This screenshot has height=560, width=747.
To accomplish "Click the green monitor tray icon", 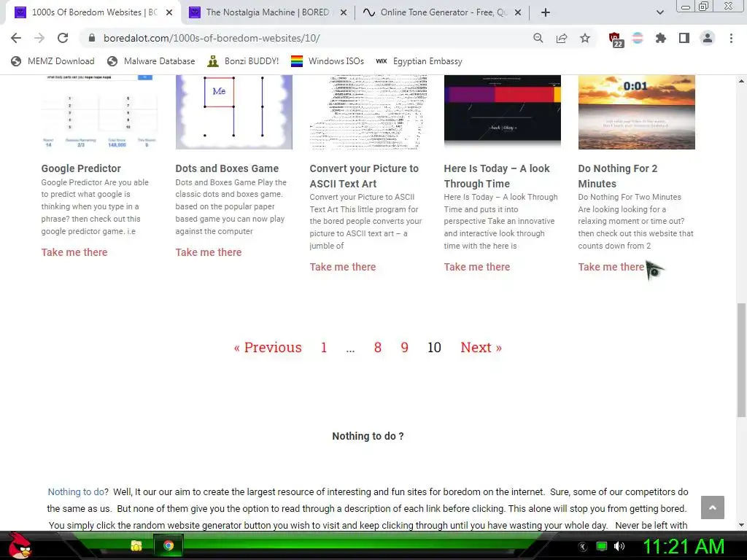I will 602,546.
